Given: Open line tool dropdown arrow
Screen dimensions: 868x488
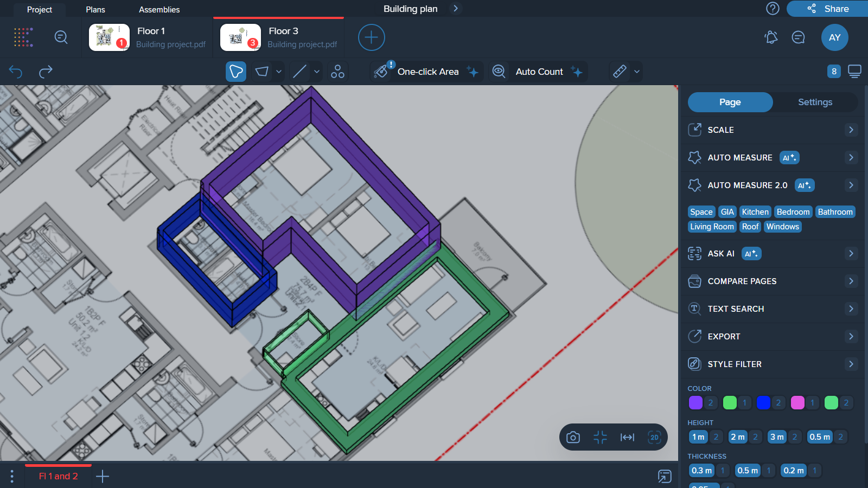Looking at the screenshot, I should click(x=317, y=72).
